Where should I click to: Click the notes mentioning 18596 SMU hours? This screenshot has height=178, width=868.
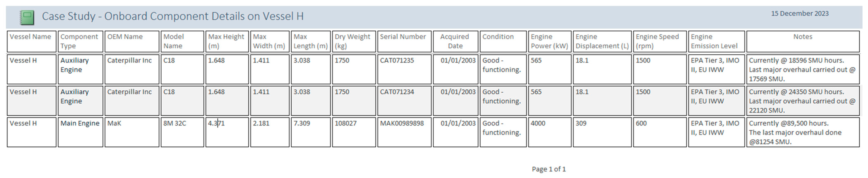coord(802,69)
